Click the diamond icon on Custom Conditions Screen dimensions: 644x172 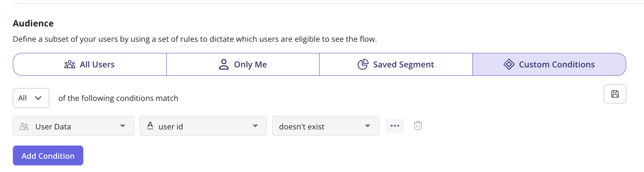click(508, 64)
